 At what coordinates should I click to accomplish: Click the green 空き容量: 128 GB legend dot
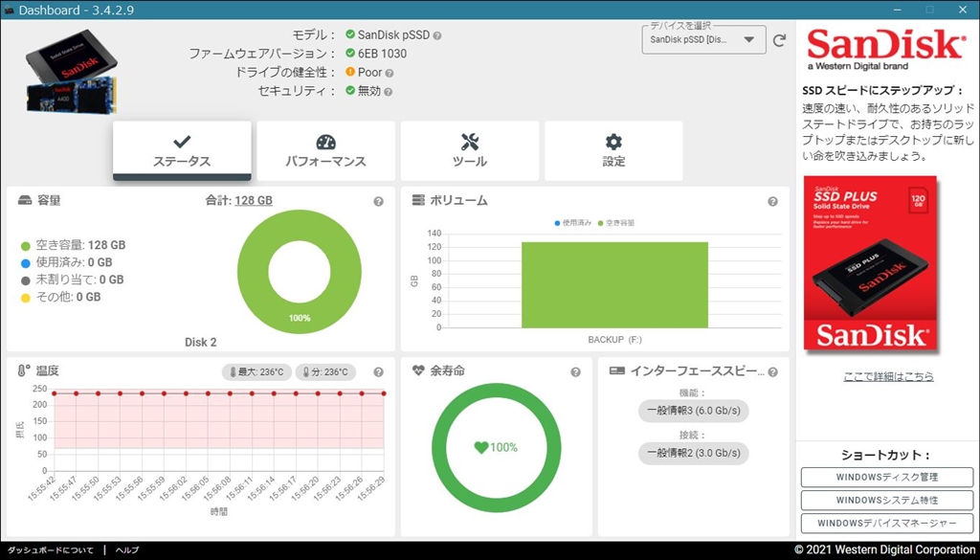[26, 246]
